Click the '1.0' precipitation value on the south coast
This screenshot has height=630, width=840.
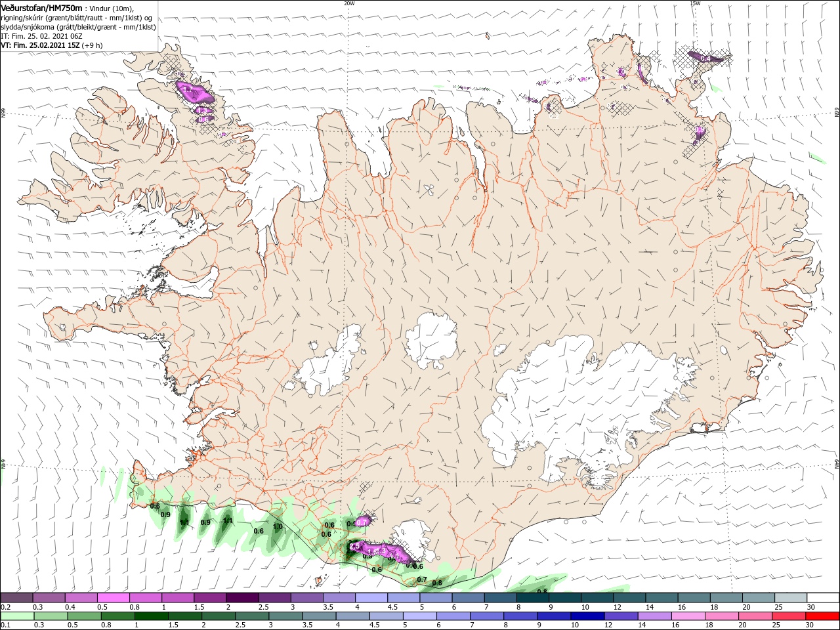pyautogui.click(x=278, y=526)
